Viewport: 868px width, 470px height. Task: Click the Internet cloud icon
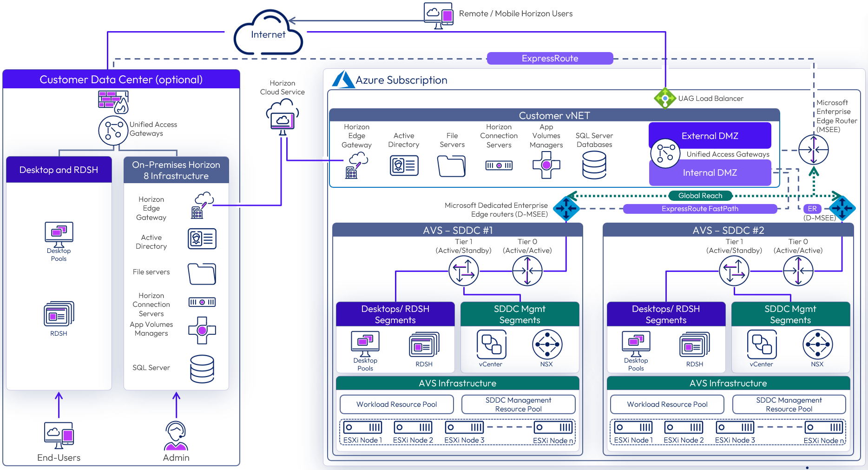[268, 34]
